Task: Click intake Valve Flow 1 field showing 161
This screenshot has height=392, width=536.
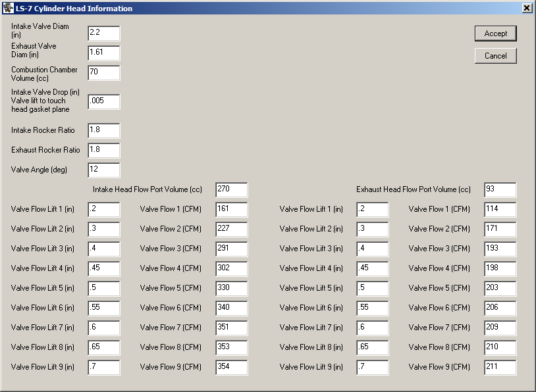Action: click(232, 210)
